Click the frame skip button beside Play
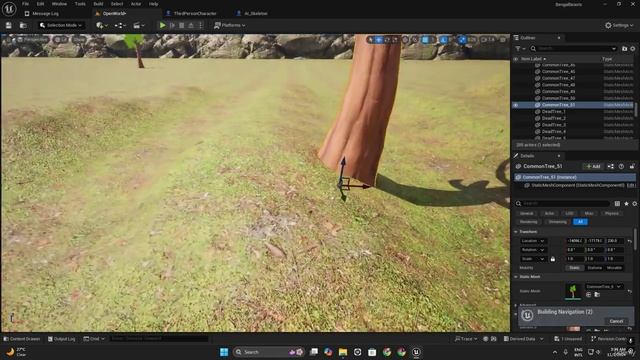 pos(172,25)
